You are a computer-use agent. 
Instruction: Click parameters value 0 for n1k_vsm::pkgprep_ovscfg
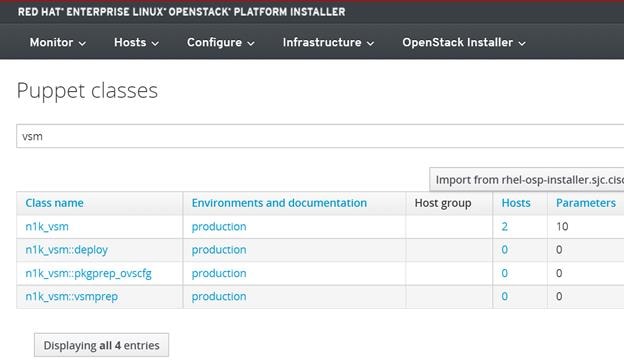[559, 273]
